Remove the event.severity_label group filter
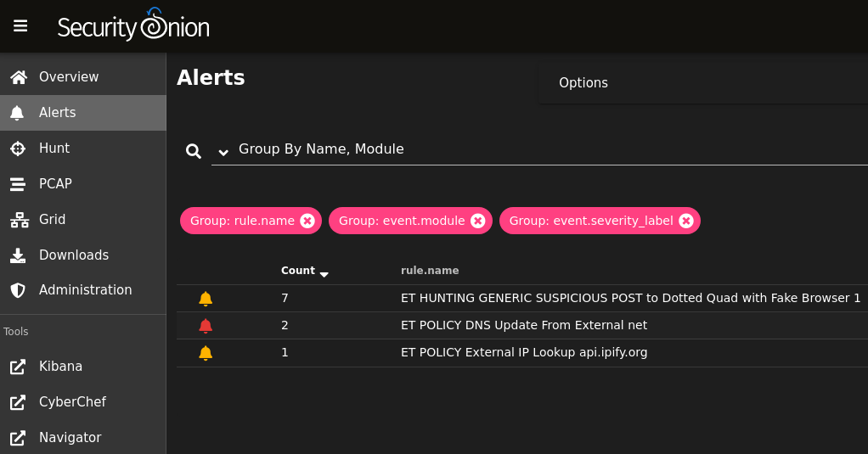Screen dimensions: 868x454 click(x=686, y=221)
